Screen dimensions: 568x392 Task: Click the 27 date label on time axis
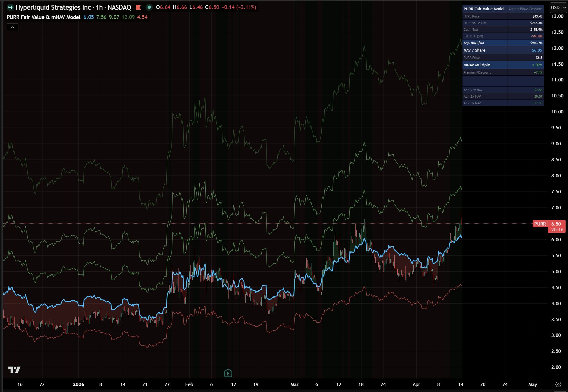[167, 384]
